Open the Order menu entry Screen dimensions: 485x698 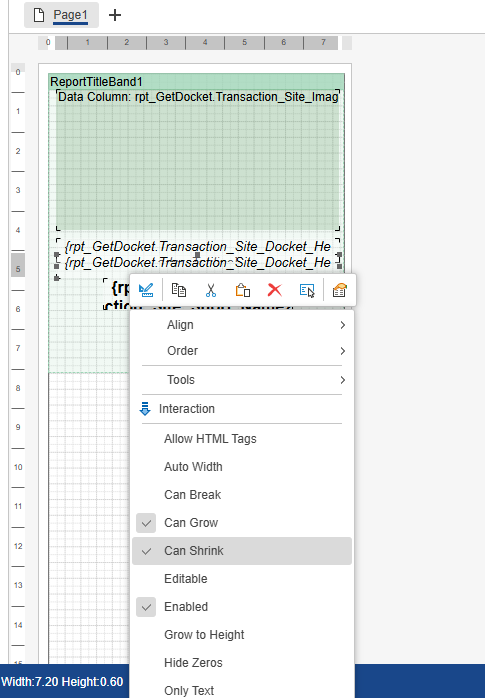pos(242,351)
